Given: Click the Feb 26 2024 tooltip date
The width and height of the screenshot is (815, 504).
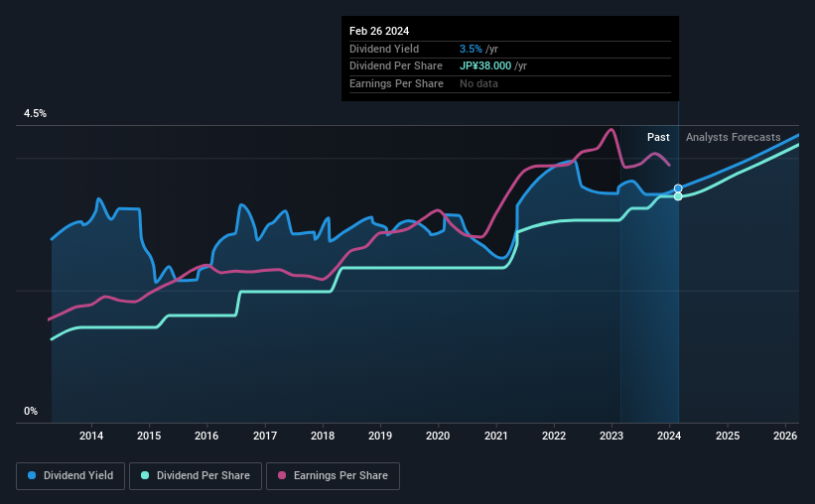Looking at the screenshot, I should (x=379, y=31).
